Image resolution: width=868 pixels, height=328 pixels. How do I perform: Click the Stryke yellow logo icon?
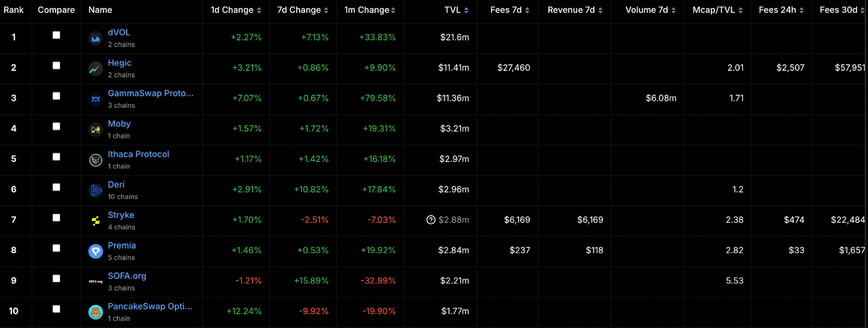click(95, 221)
